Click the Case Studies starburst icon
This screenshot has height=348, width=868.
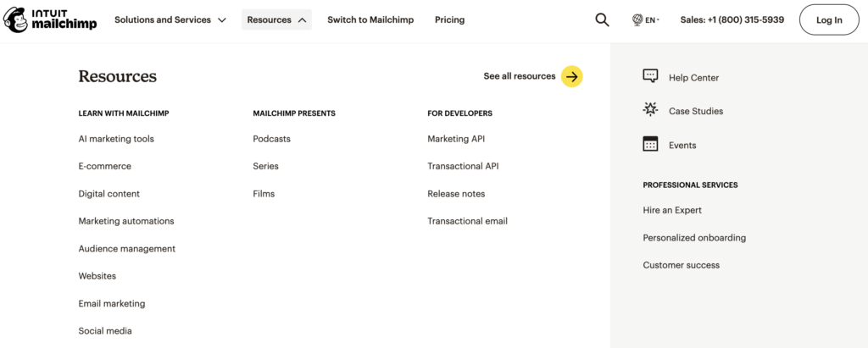pyautogui.click(x=650, y=110)
